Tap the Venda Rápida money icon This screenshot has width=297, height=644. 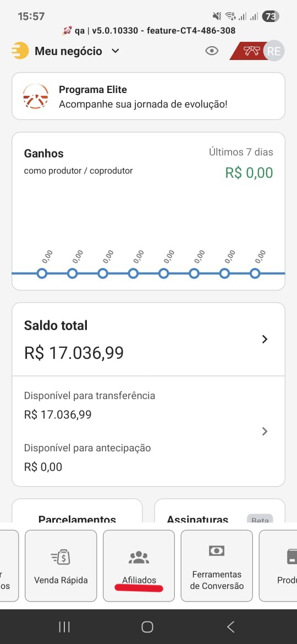point(61,557)
